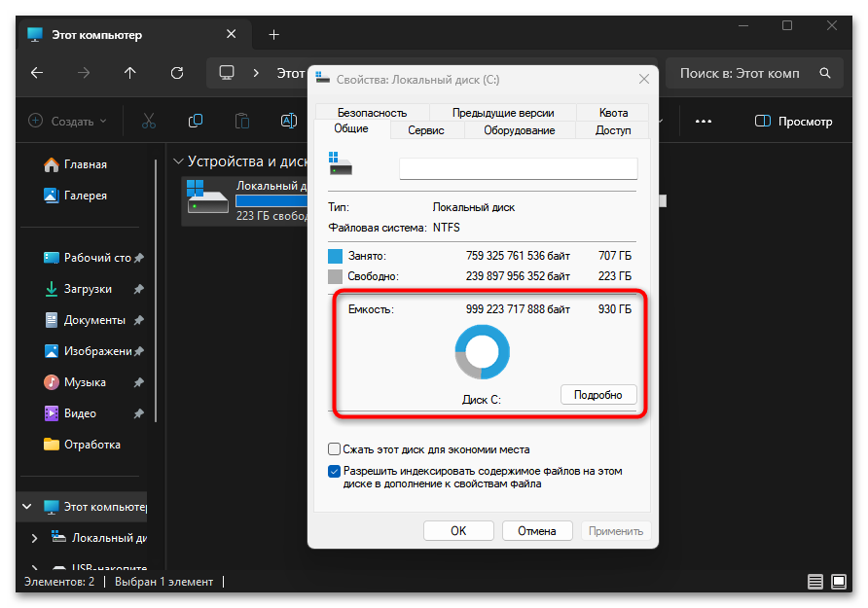Open Рабочий стол in quick access
Screen dimensions: 868x608
click(x=88, y=258)
